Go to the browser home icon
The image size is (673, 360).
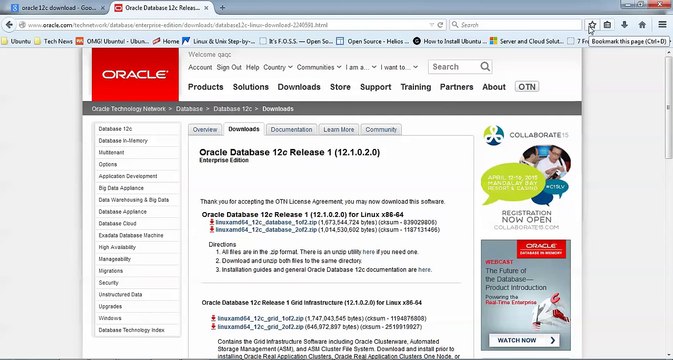[642, 25]
